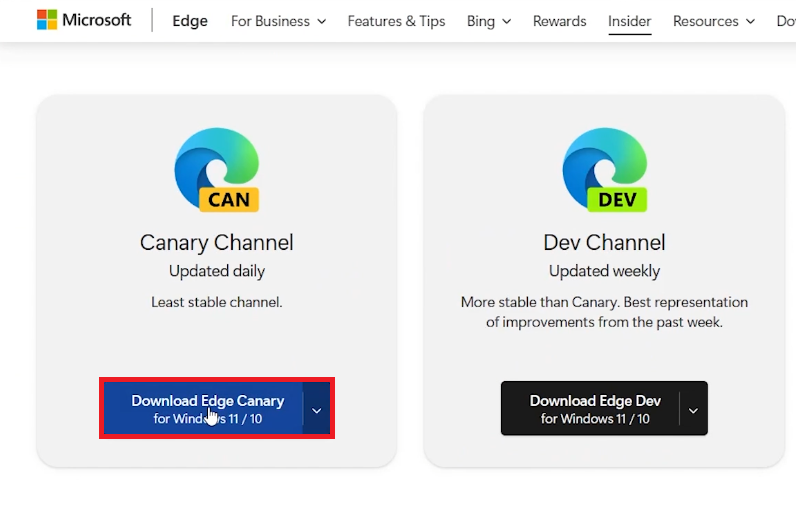The image size is (796, 516).
Task: Click the Canary Channel heading
Action: point(217,243)
